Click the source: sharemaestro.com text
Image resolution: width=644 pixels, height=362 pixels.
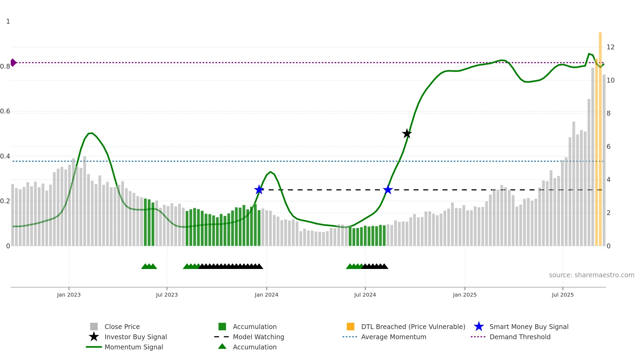(592, 275)
